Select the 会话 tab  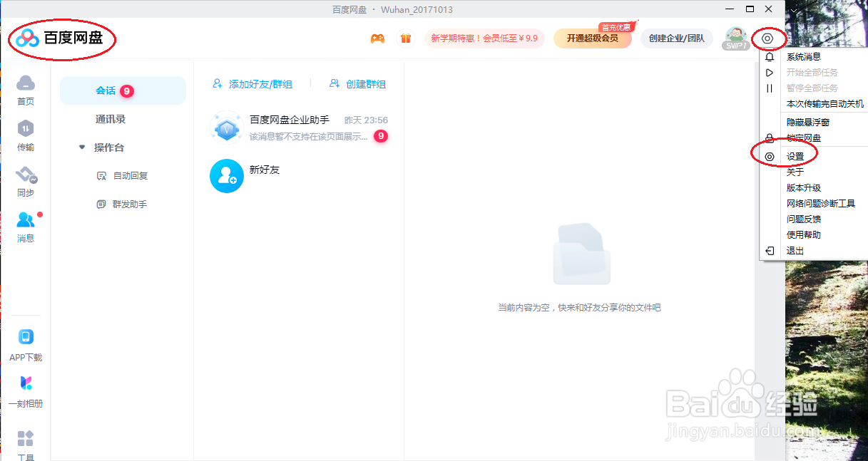[x=123, y=90]
